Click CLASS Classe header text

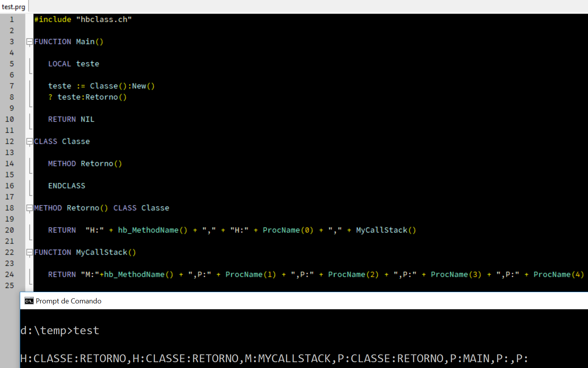(x=62, y=142)
